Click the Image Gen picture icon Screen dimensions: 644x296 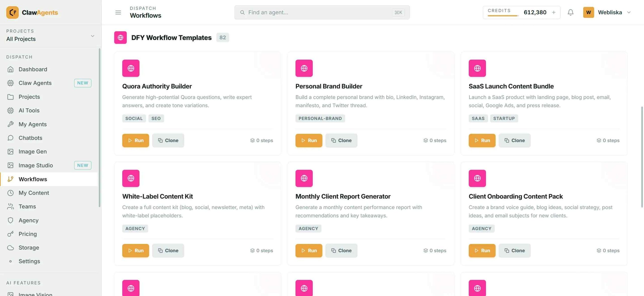pos(10,152)
